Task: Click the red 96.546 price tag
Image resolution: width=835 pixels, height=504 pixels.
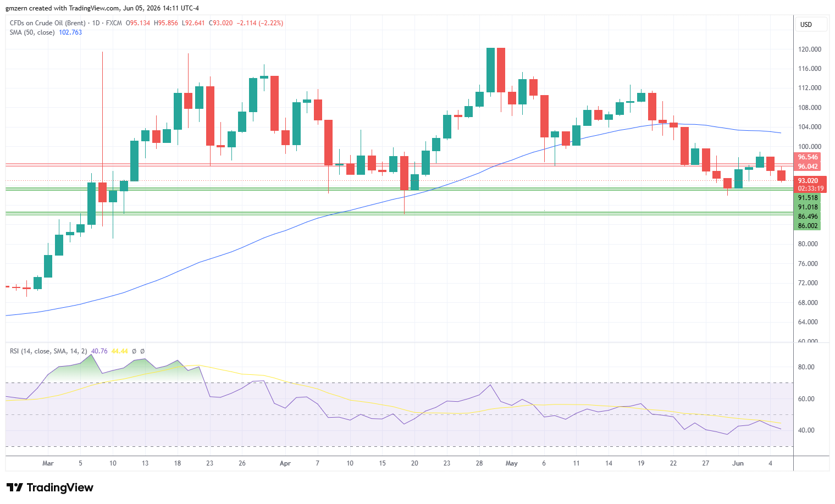Action: (x=808, y=157)
